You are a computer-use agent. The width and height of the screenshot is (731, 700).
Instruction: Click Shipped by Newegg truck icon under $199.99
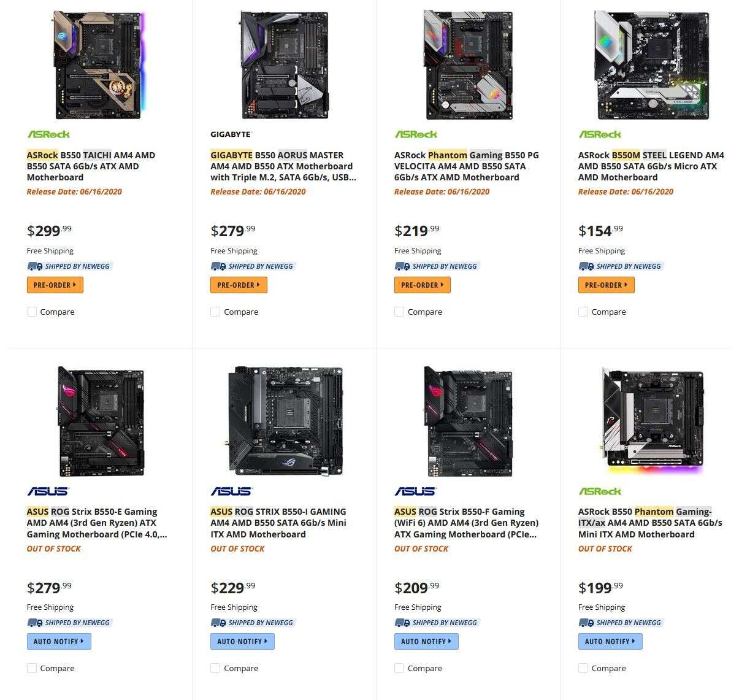(x=586, y=623)
